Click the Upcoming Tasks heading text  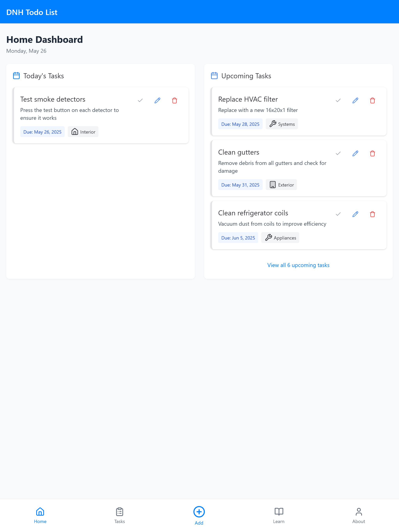click(246, 76)
